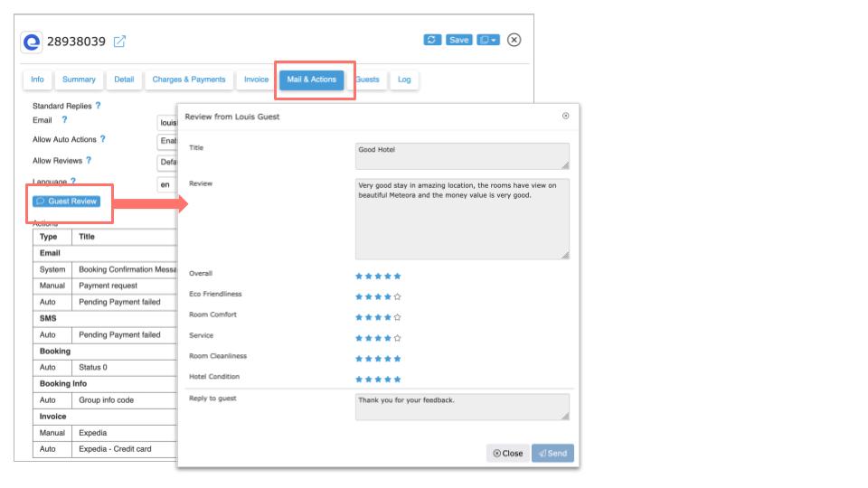Click the review Title field
The height and width of the screenshot is (488, 868).
[462, 156]
